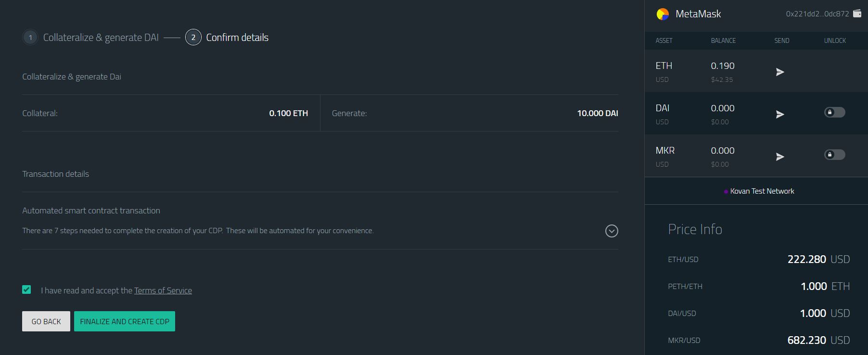Expand the automated transaction steps chevron

point(612,231)
